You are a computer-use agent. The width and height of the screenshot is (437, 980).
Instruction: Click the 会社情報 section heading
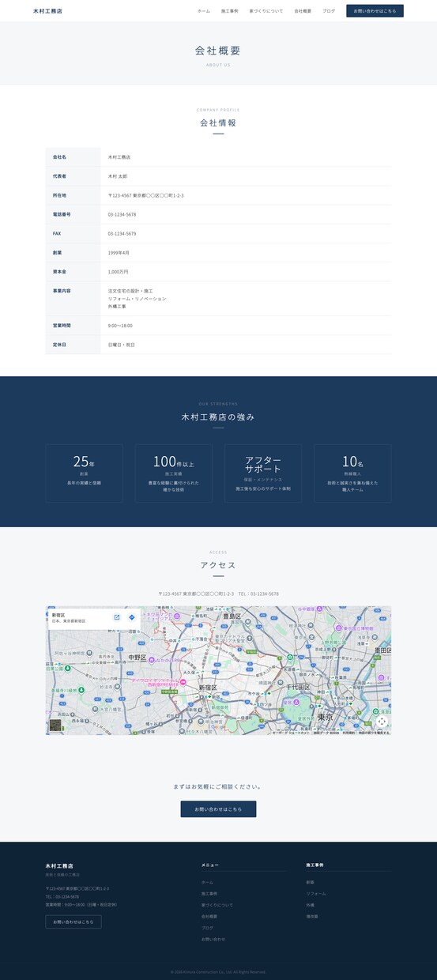tap(218, 122)
